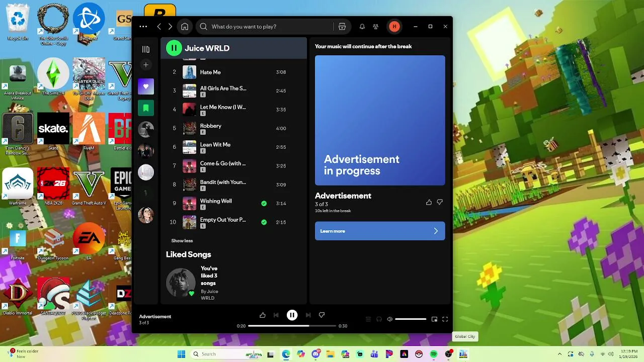The height and width of the screenshot is (362, 644).
Task: Go forward with the right arrow
Action: pos(170,27)
